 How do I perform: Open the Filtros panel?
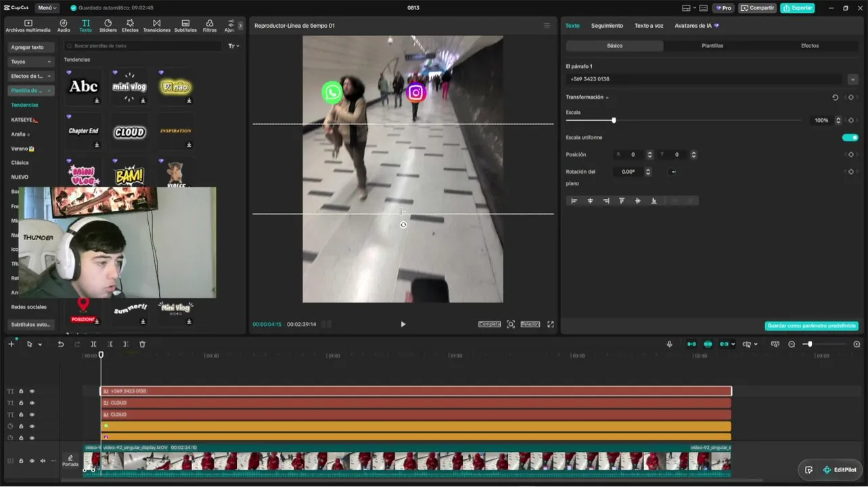pyautogui.click(x=210, y=26)
